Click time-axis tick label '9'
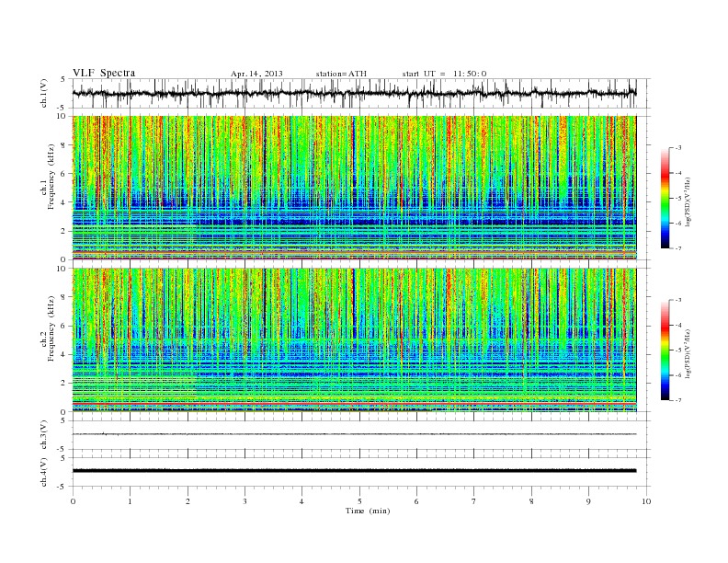The image size is (728, 563). pyautogui.click(x=588, y=501)
